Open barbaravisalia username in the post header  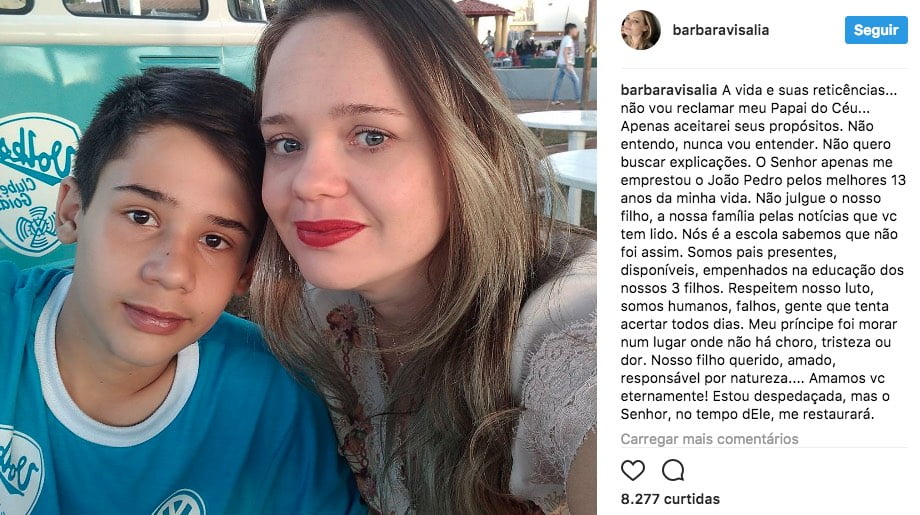click(721, 30)
